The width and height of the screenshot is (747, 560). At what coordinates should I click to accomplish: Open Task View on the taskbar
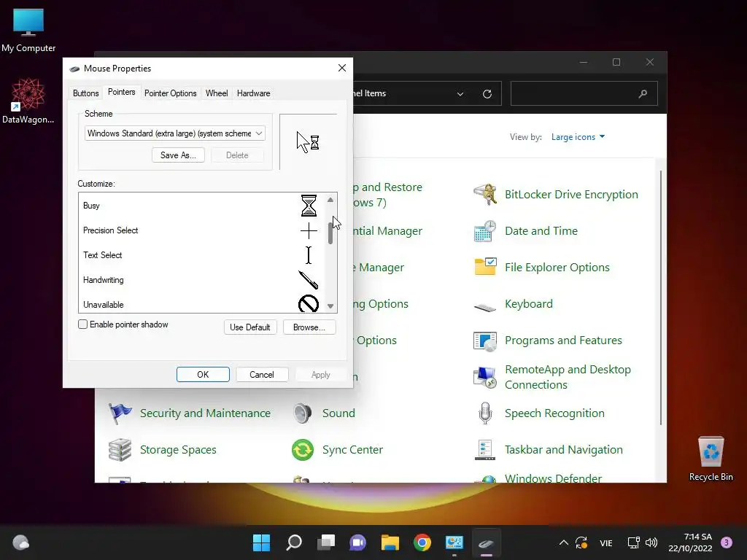click(326, 542)
